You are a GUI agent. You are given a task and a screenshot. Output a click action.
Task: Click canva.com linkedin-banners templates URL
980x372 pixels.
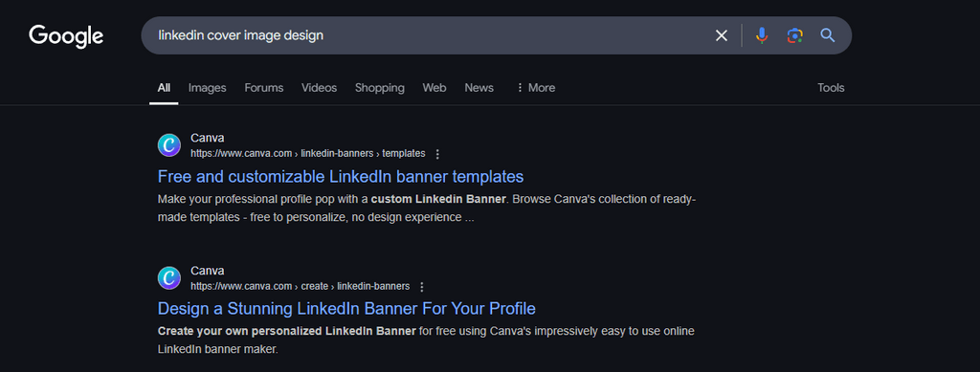(308, 154)
